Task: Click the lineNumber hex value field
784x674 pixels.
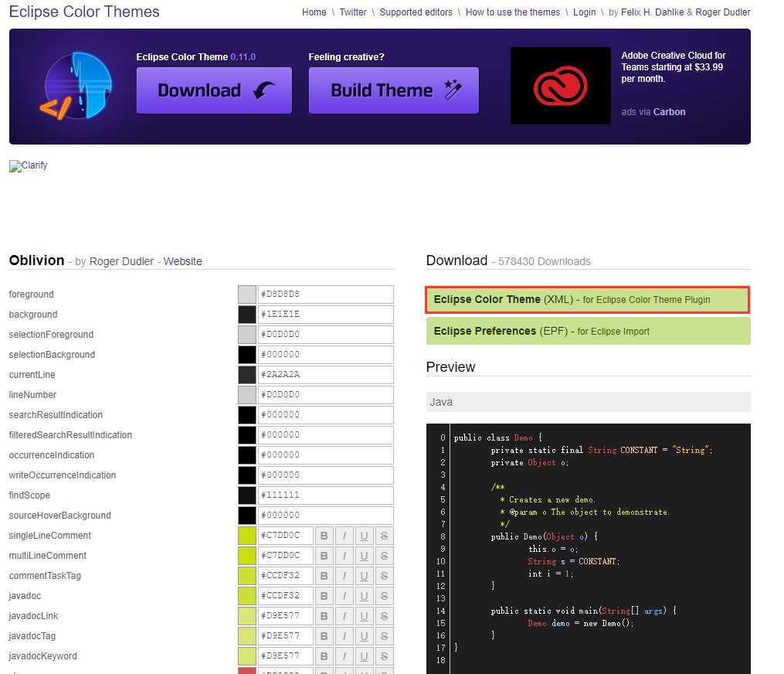Action: 326,394
